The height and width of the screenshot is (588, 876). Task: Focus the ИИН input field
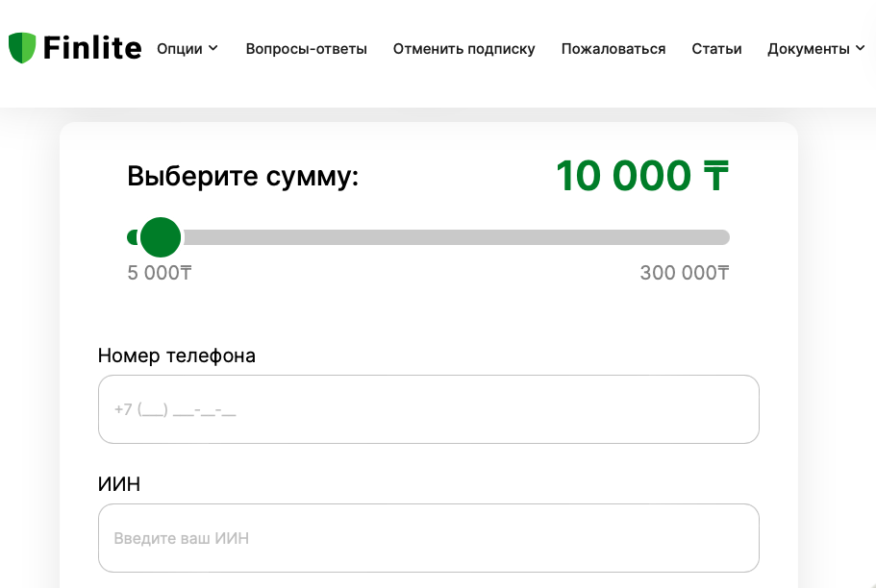428,538
